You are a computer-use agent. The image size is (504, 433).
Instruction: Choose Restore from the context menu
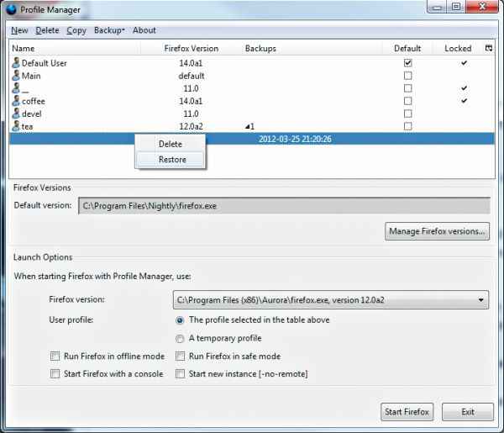[171, 159]
